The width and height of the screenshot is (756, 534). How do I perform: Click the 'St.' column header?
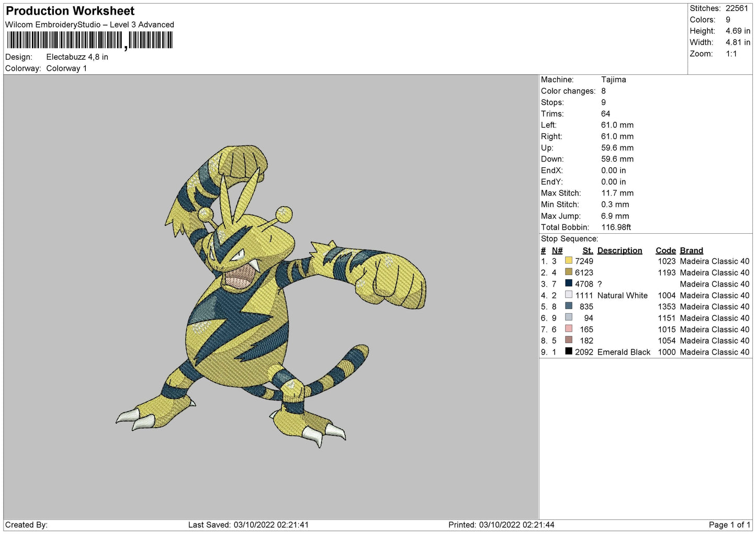588,251
